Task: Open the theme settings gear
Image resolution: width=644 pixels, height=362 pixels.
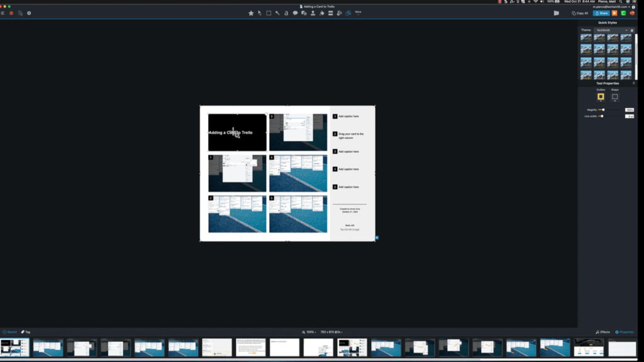Action: [632, 30]
